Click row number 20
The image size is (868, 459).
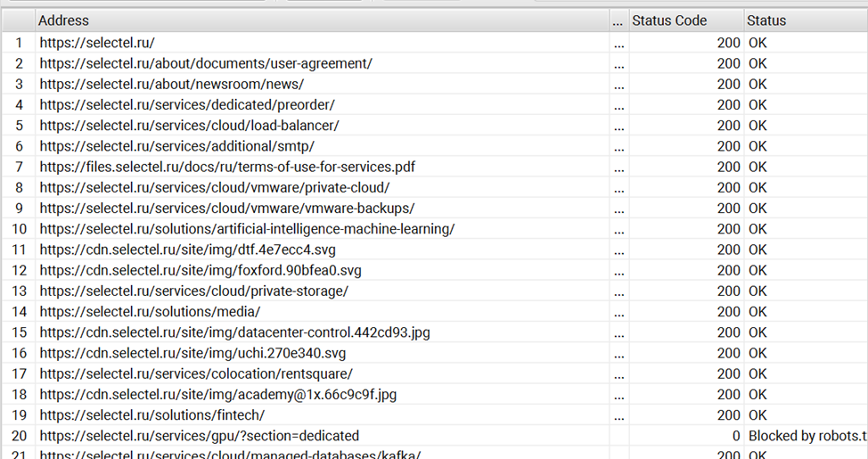click(20, 437)
